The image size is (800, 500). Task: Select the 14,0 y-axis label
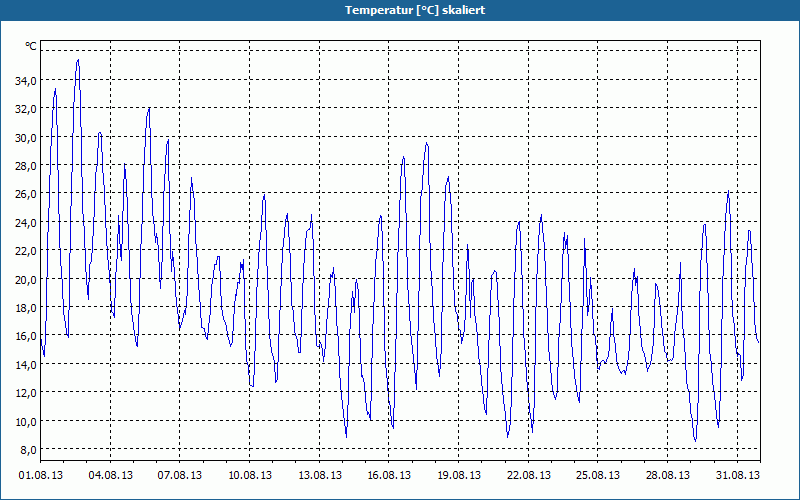click(26, 364)
